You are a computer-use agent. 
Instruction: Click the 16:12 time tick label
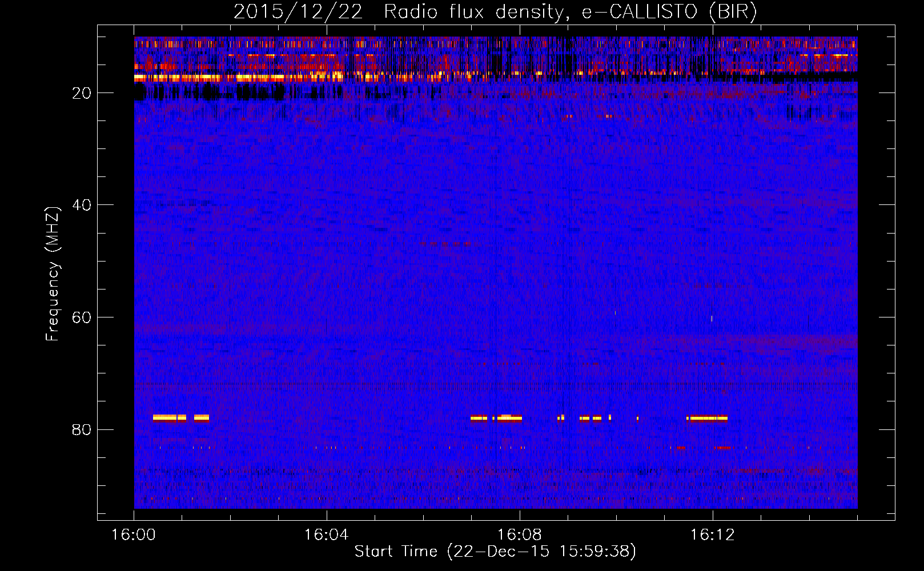tap(713, 535)
